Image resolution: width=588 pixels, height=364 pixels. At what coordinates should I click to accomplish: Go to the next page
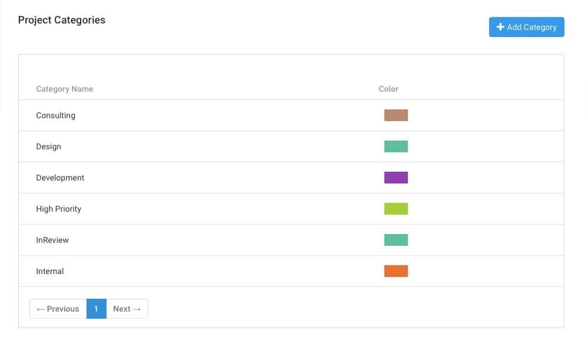(x=127, y=308)
